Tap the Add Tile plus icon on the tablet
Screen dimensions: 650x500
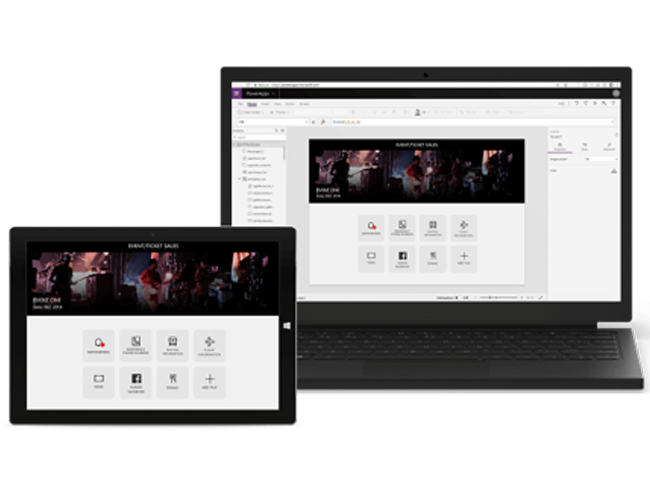tap(210, 382)
